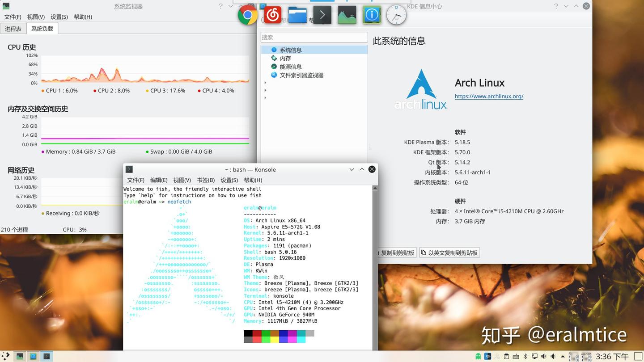
Task: Expand hidden tray icons with the arrow
Action: pos(563,356)
